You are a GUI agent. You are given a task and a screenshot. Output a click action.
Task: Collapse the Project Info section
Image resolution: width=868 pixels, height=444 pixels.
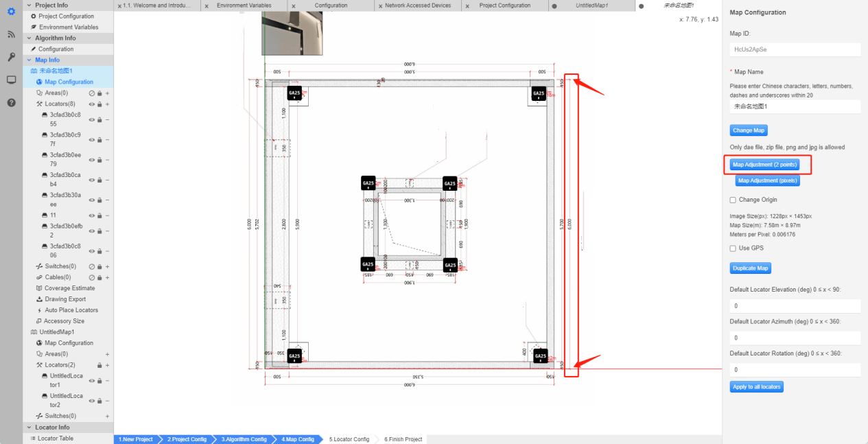29,5
